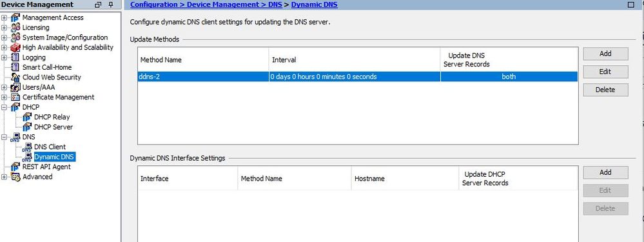Click the REST API Agent icon
This screenshot has height=242, width=644.
point(15,166)
